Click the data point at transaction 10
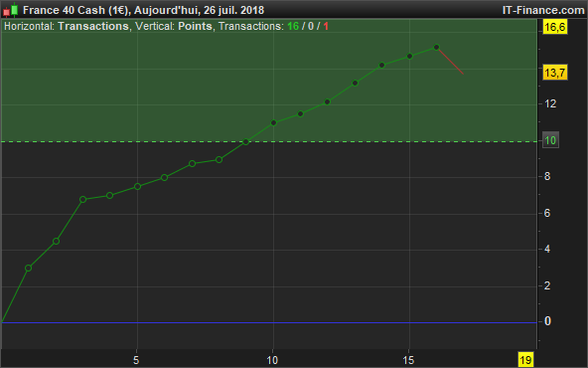588x368 pixels. pos(273,122)
